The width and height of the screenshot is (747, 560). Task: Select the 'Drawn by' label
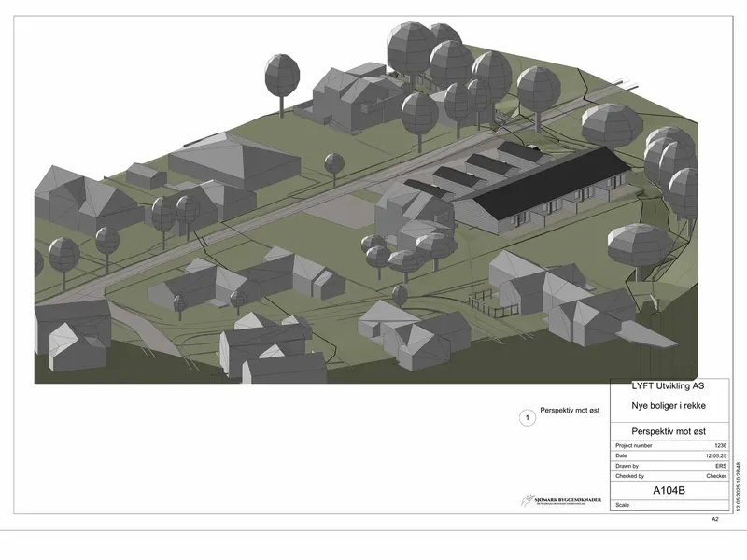coord(627,466)
